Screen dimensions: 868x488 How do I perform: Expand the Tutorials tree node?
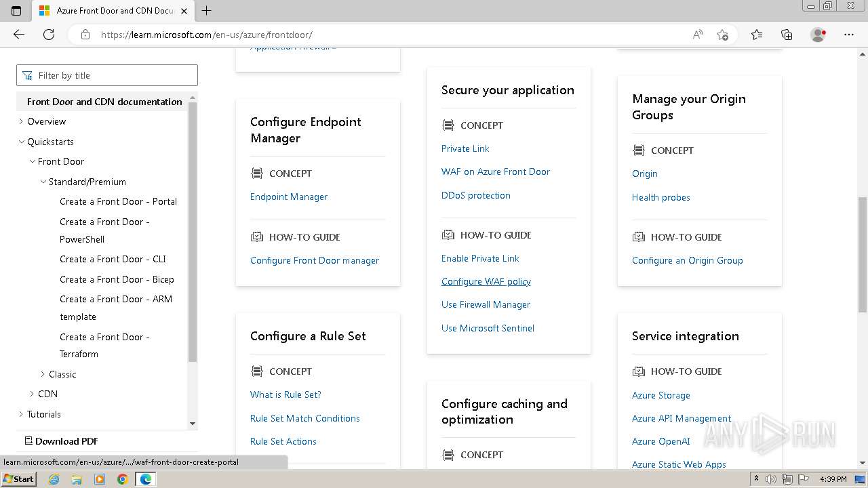(x=21, y=414)
